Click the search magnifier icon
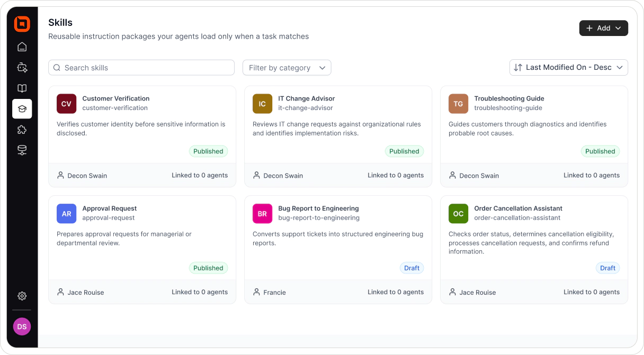Image resolution: width=644 pixels, height=355 pixels. tap(57, 68)
